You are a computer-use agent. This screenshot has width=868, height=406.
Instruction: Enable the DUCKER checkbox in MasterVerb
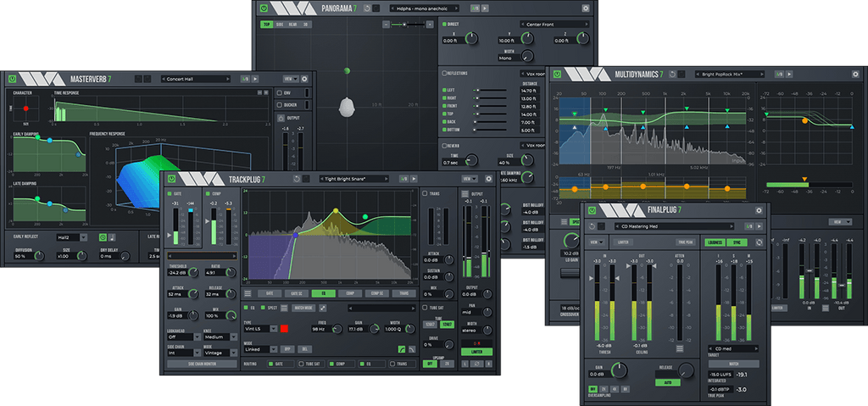click(280, 105)
